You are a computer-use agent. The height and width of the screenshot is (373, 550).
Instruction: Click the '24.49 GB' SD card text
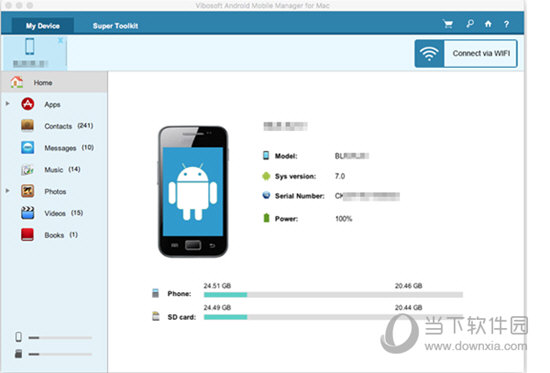217,307
